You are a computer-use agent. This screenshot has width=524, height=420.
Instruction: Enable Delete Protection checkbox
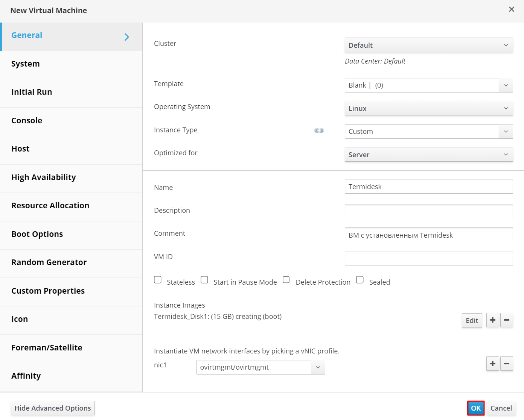point(286,280)
